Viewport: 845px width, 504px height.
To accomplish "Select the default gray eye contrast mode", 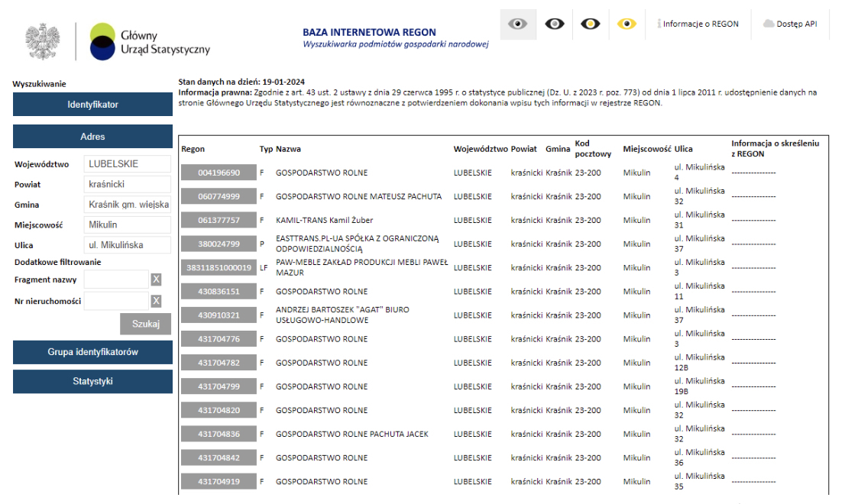I will [x=518, y=24].
